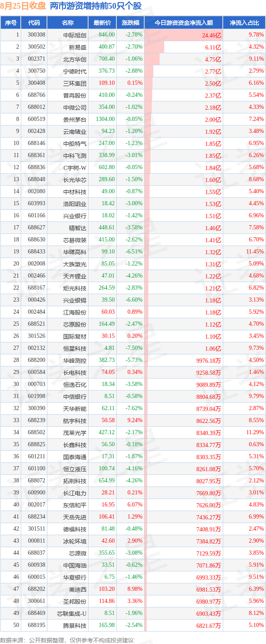
Task: Click the 今日游资资金净流入额 header
Action: (x=184, y=23)
